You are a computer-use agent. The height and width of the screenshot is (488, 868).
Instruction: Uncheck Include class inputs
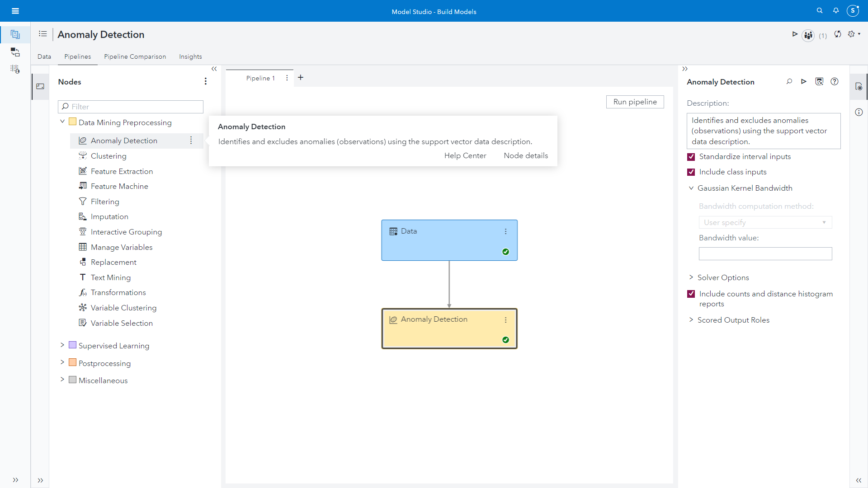(691, 172)
